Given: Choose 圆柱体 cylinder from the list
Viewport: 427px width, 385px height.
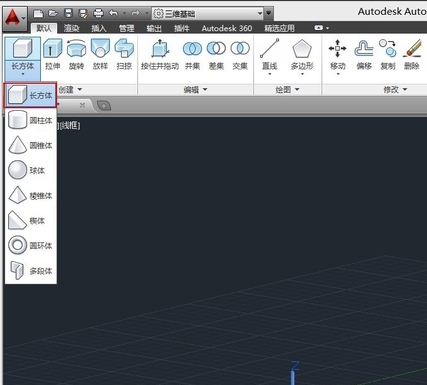Looking at the screenshot, I should click(30, 120).
